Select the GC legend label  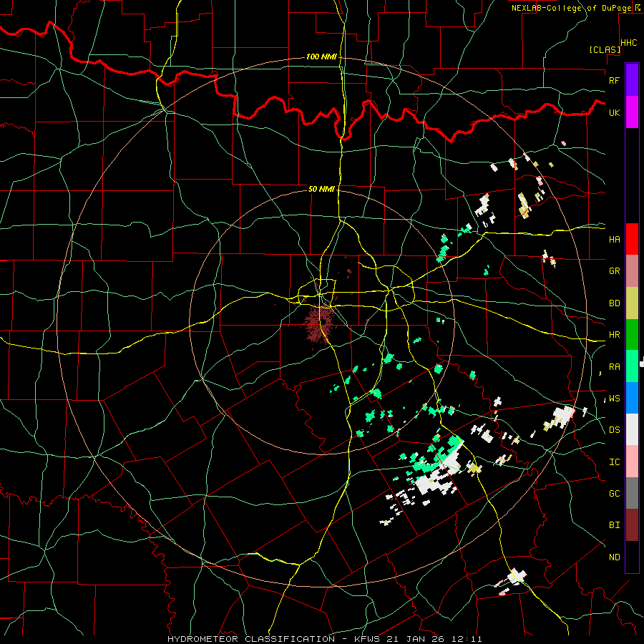[x=614, y=494]
